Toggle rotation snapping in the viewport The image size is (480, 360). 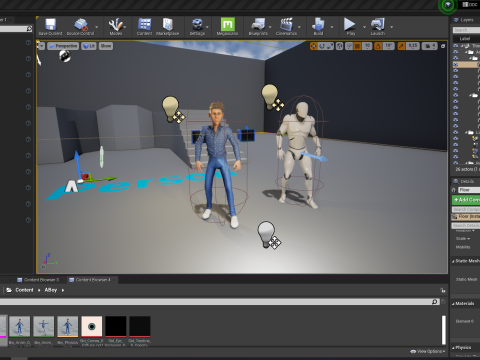(x=378, y=46)
